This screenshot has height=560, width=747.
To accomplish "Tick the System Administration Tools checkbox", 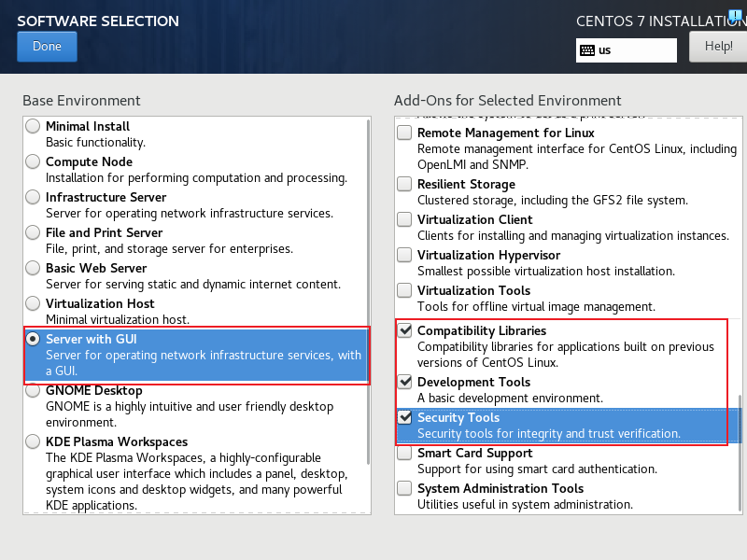I will [x=404, y=488].
